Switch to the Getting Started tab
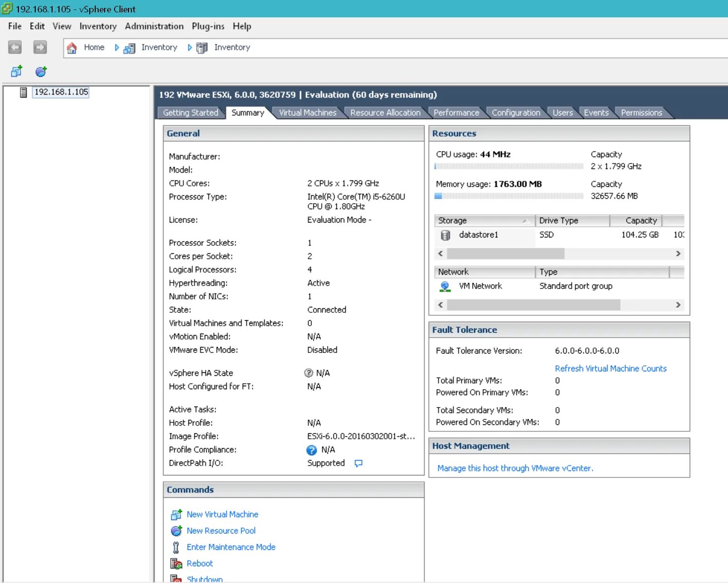This screenshot has height=583, width=728. coord(190,113)
